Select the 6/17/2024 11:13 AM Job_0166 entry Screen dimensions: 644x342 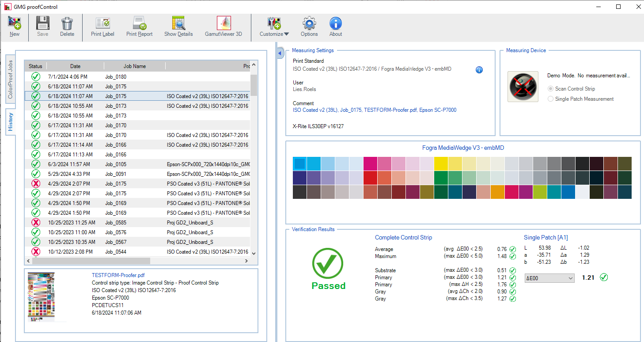point(137,155)
